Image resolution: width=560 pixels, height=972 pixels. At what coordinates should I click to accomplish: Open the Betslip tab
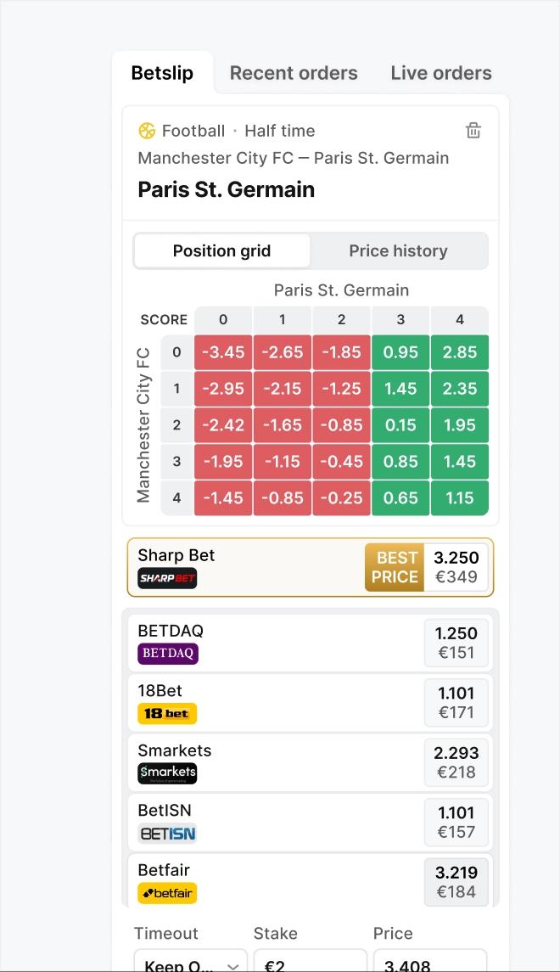coord(162,73)
